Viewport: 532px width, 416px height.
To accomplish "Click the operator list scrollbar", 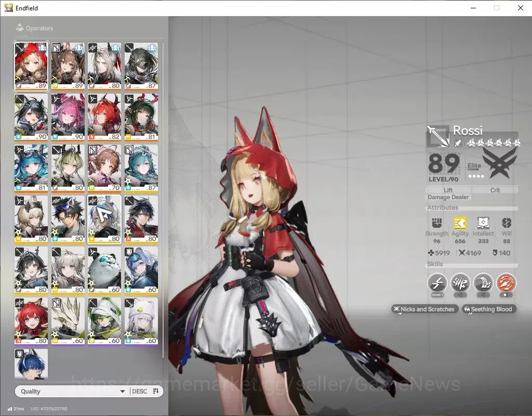I will tap(163, 200).
